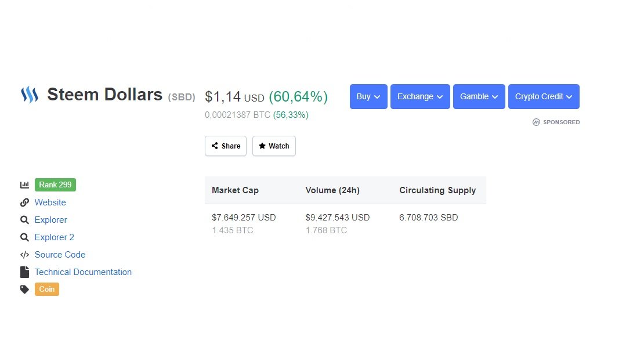The height and width of the screenshot is (340, 644).
Task: Click the code brackets icon beside Source Code
Action: tap(24, 255)
